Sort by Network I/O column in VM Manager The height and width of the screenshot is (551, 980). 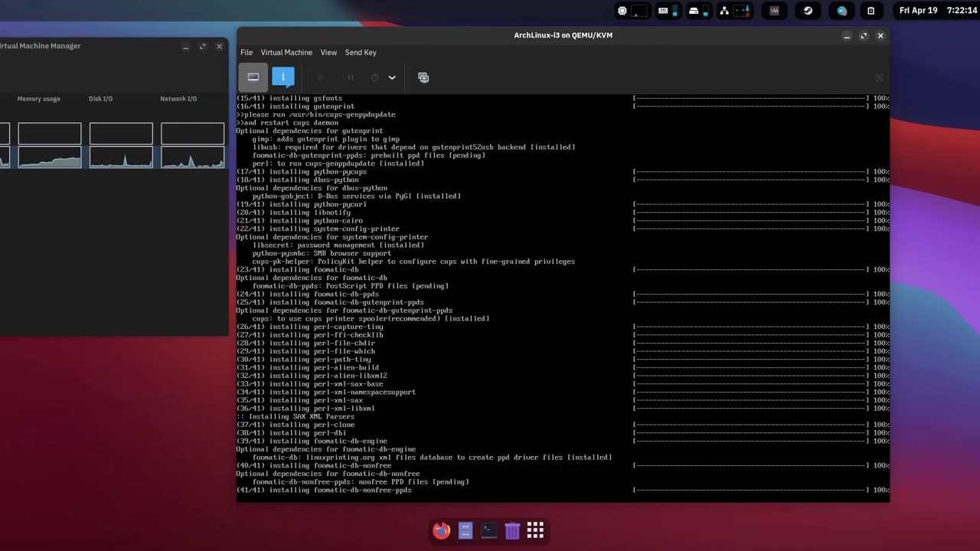pos(178,99)
